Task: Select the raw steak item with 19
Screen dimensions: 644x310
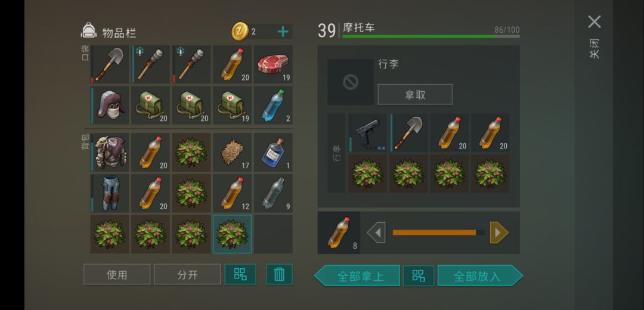Action: pyautogui.click(x=273, y=64)
